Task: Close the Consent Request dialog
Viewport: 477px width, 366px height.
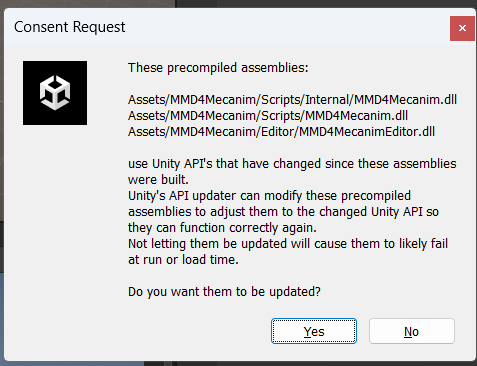Action: pos(462,28)
